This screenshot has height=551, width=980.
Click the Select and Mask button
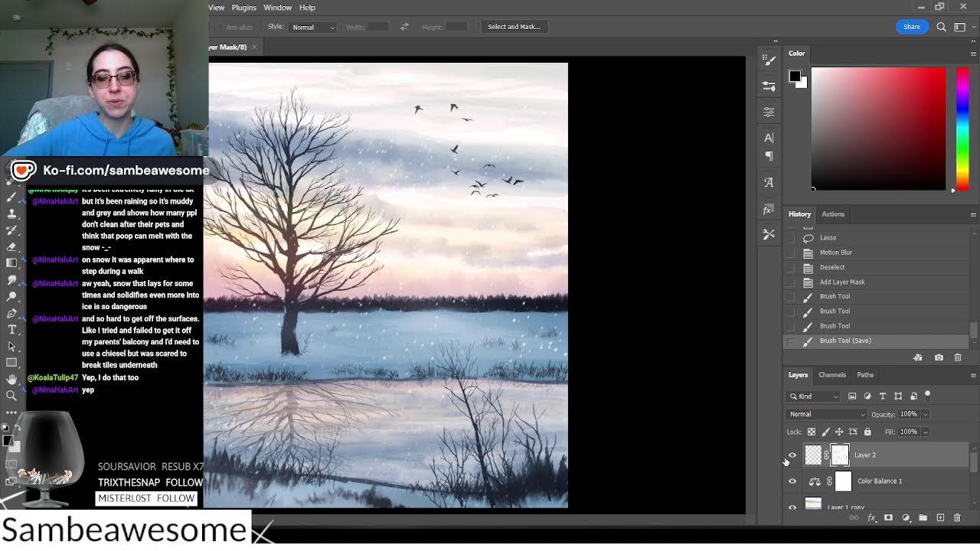514,27
